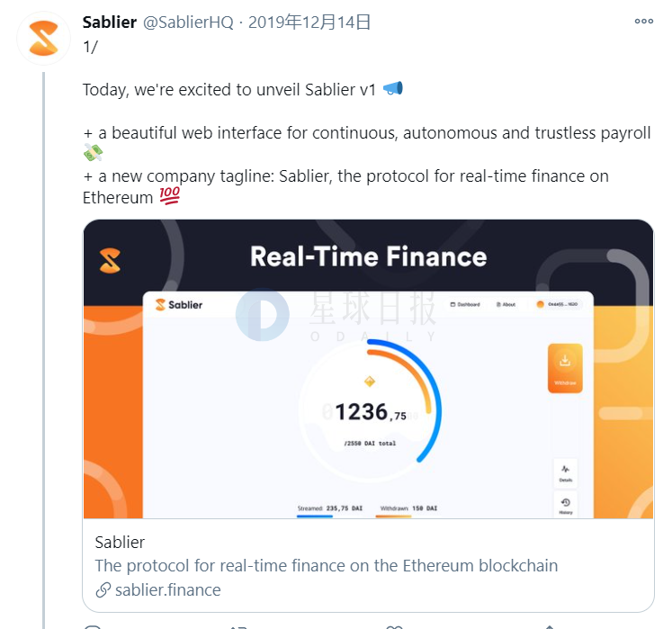The height and width of the screenshot is (629, 672).
Task: Select the About tab in preview
Action: [506, 304]
